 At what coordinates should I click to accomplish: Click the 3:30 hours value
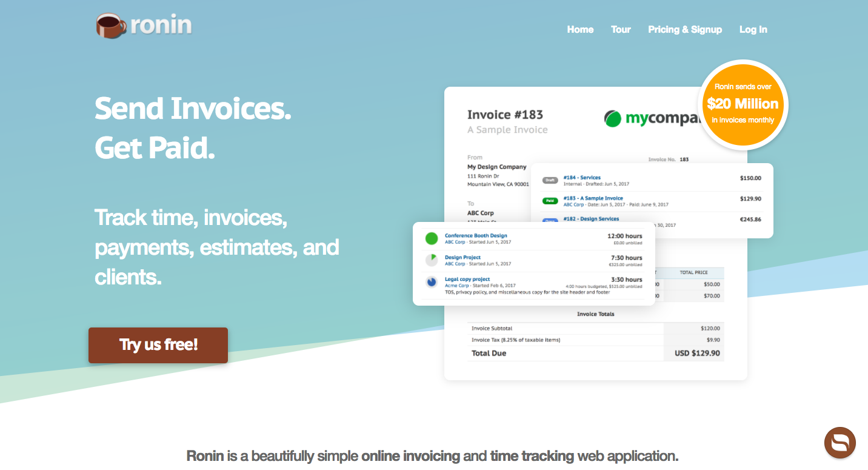pos(627,280)
